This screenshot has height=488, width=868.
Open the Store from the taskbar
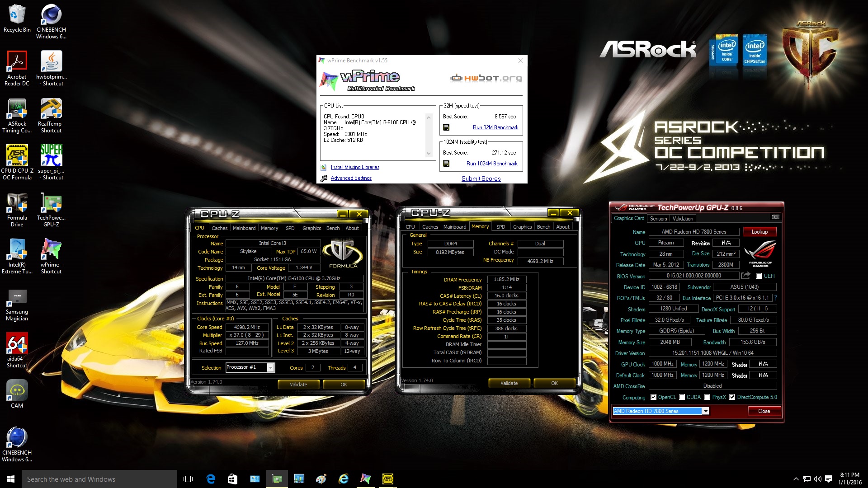click(x=232, y=479)
